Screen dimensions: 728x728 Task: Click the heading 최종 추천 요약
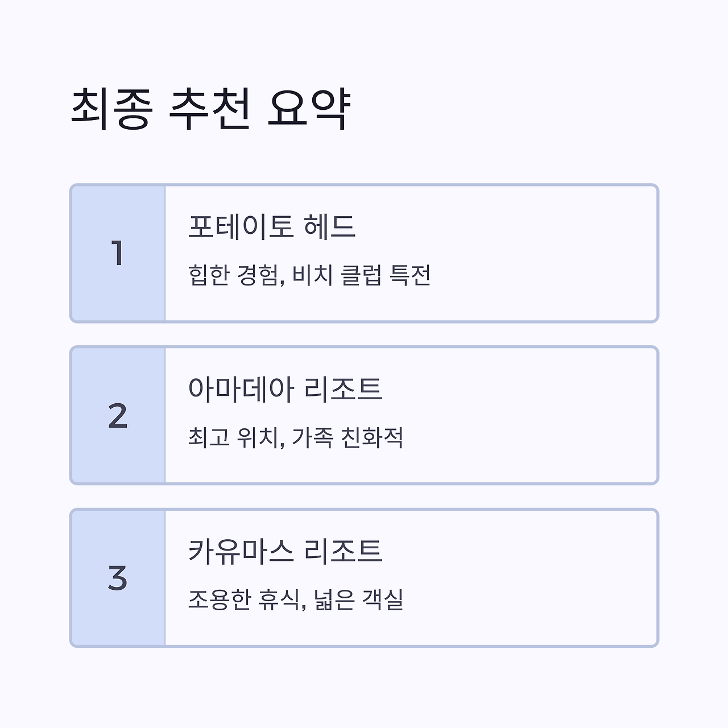(210, 109)
